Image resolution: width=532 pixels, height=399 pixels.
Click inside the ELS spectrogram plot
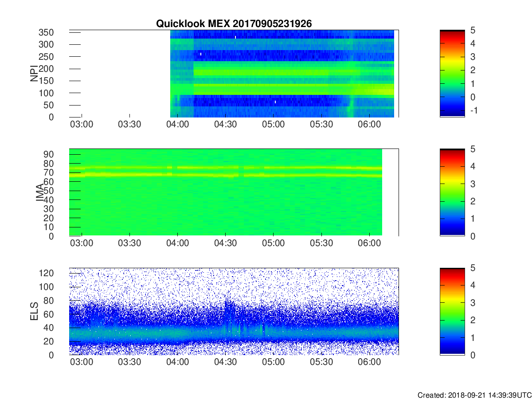234,311
